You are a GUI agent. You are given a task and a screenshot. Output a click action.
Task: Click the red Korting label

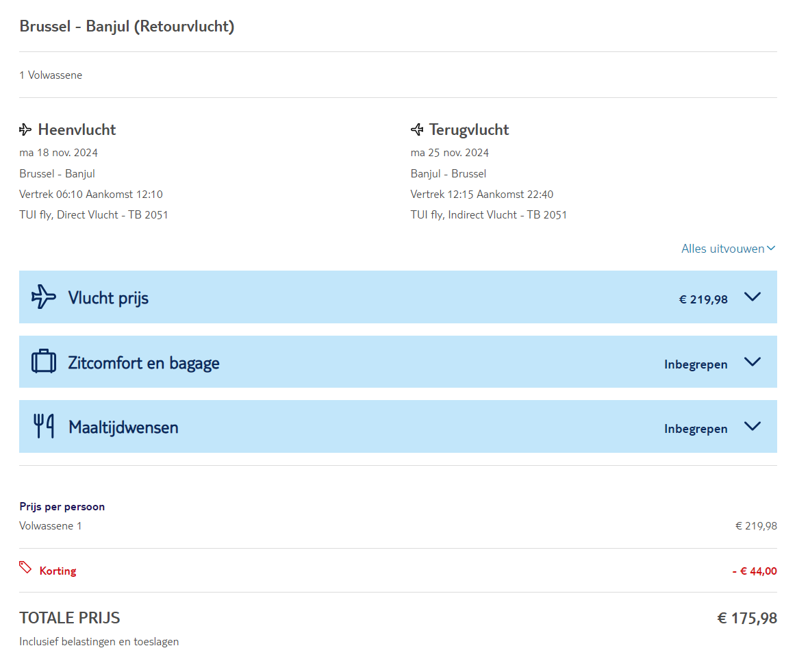pyautogui.click(x=58, y=571)
